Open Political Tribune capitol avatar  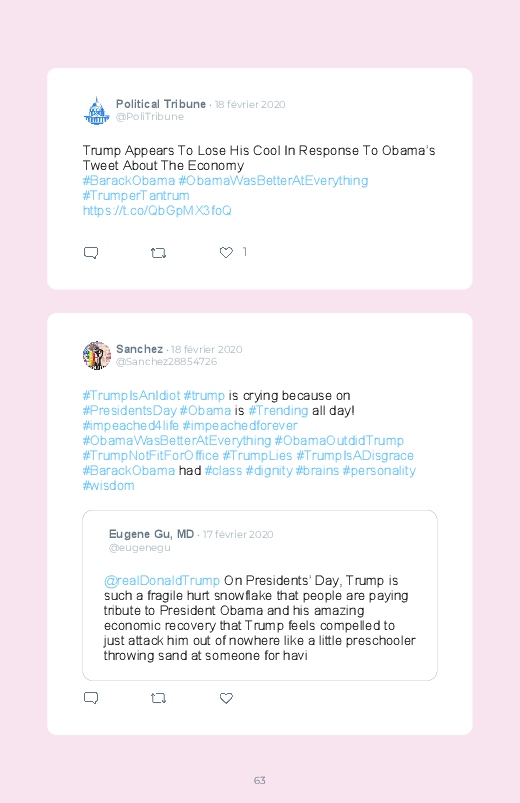coord(97,111)
